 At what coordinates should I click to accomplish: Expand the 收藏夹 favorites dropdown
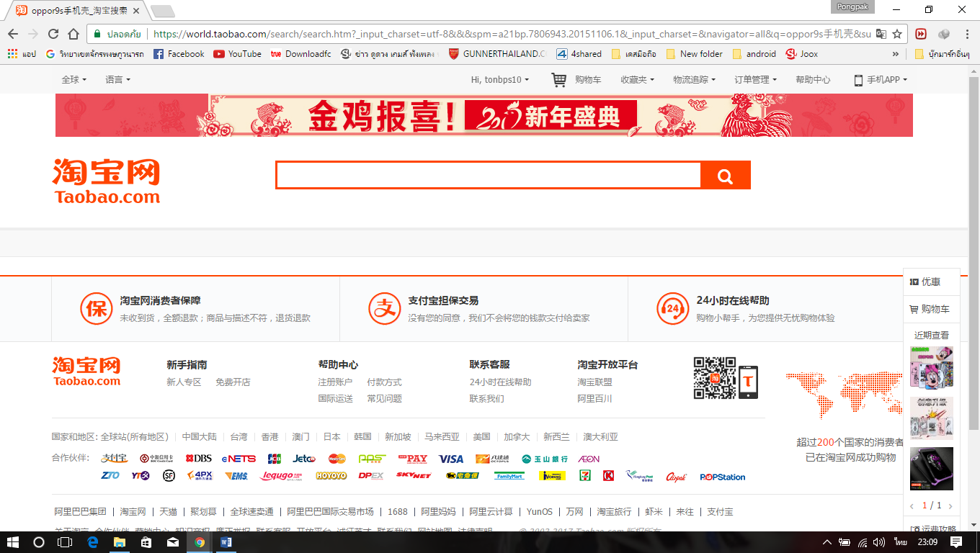click(638, 80)
